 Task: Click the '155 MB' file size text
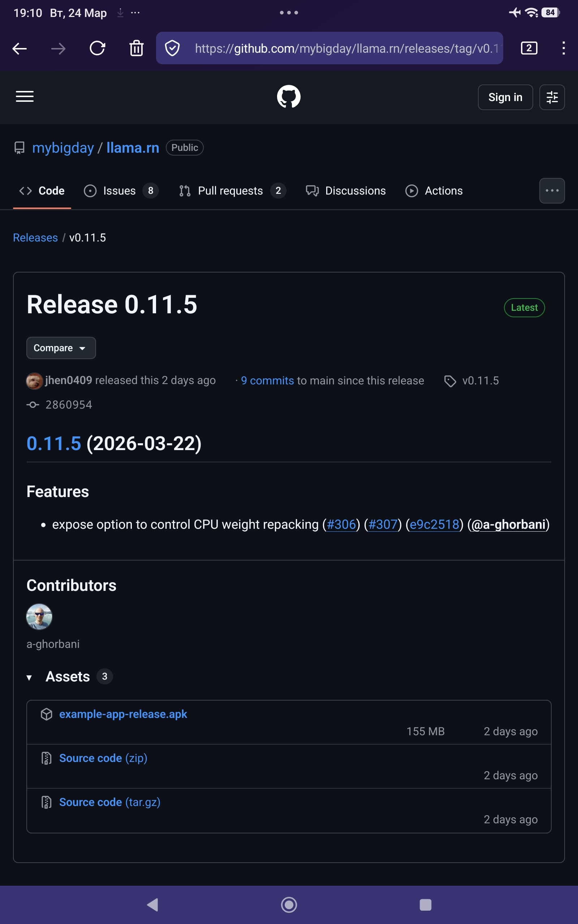pyautogui.click(x=426, y=731)
